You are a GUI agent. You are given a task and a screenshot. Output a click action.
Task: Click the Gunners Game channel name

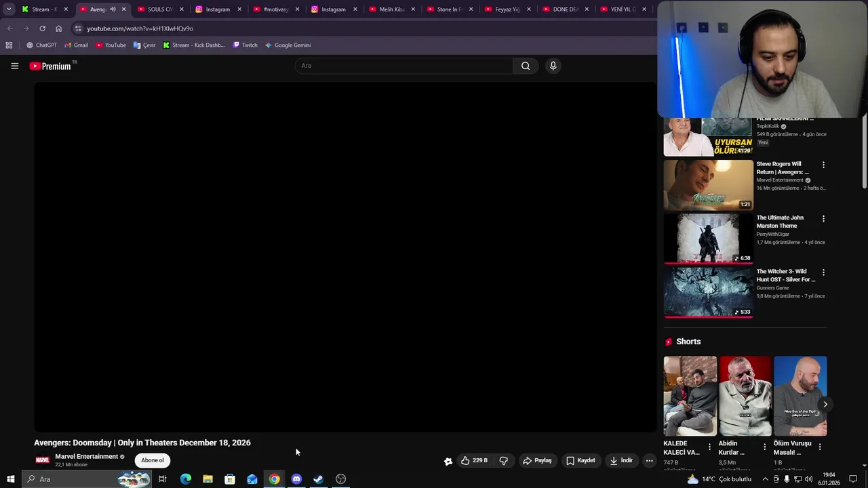pos(772,288)
